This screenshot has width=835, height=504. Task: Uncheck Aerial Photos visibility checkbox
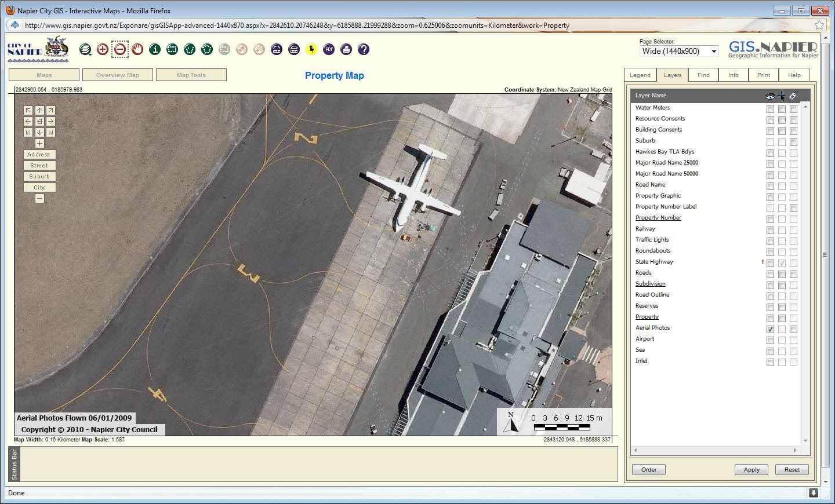[770, 329]
